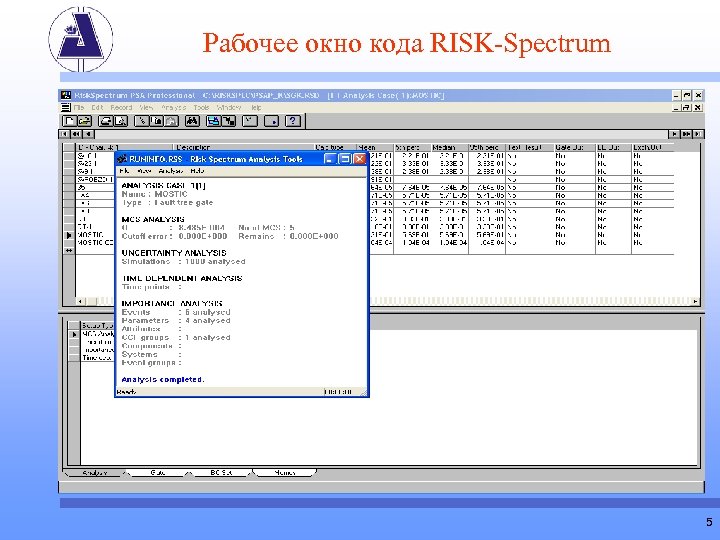The height and width of the screenshot is (540, 720).
Task: Click the 'MCS ANALYSIS' heading in dialog
Action: point(153,219)
